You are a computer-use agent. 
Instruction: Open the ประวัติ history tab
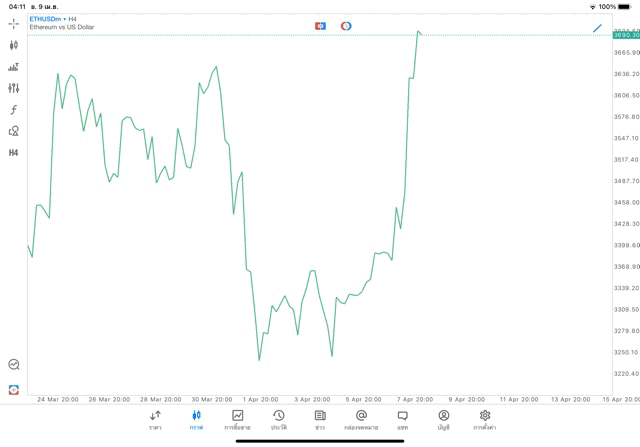tap(278, 420)
